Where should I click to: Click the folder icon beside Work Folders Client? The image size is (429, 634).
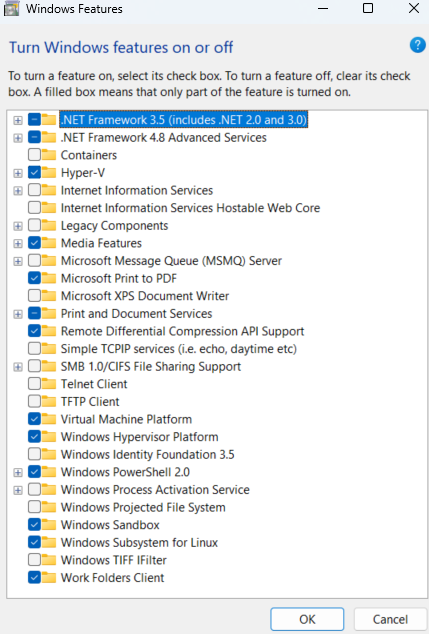tap(49, 577)
